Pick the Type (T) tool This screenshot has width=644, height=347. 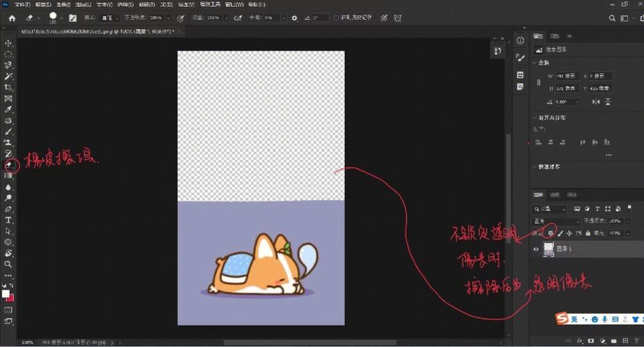click(9, 219)
